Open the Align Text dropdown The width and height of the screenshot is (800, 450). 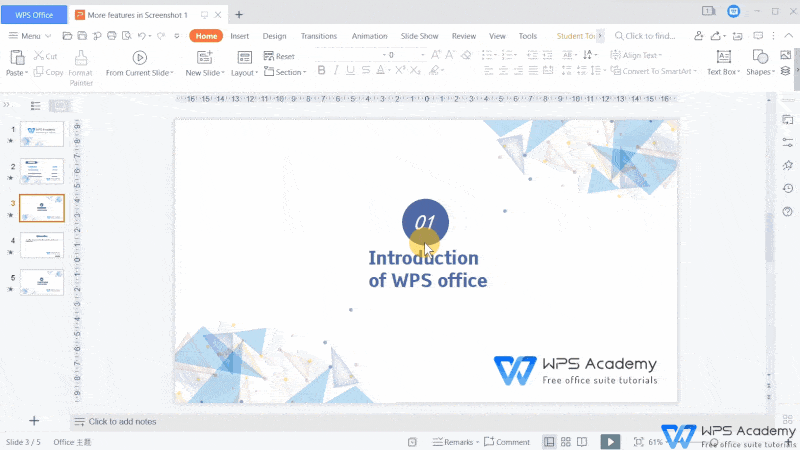pos(636,55)
